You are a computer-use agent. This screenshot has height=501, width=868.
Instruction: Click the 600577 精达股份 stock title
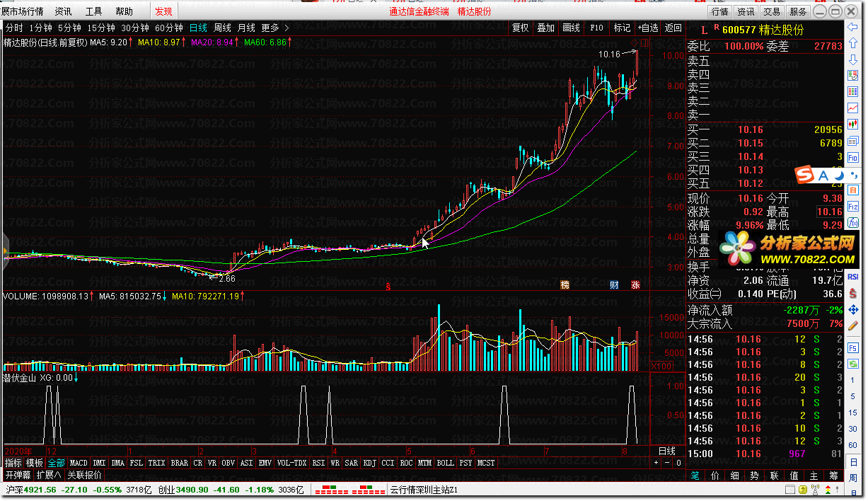763,30
